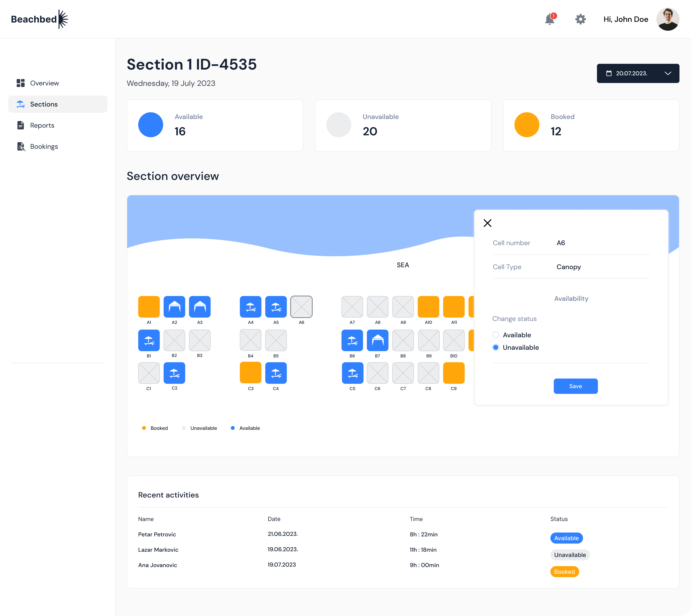This screenshot has width=691, height=616.
Task: Open Bookings in sidebar
Action: [58, 146]
